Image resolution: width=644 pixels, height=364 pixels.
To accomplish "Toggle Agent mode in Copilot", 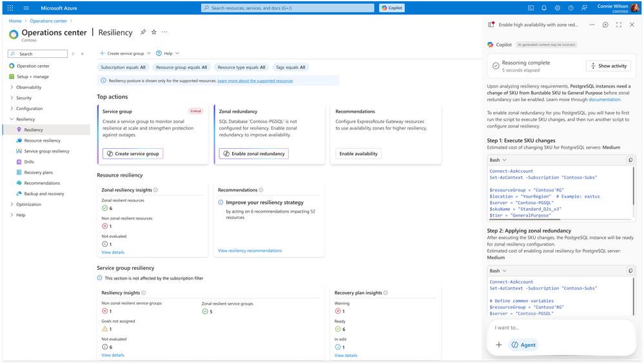I will coord(523,345).
